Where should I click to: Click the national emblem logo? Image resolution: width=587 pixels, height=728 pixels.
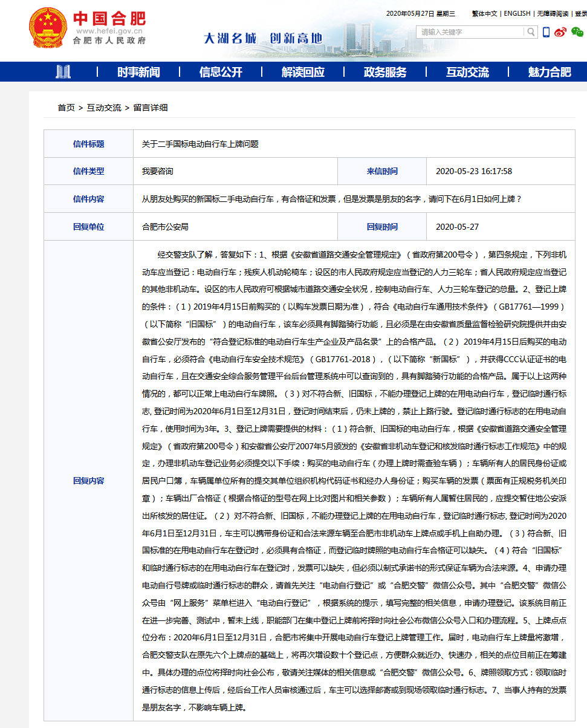tap(48, 28)
